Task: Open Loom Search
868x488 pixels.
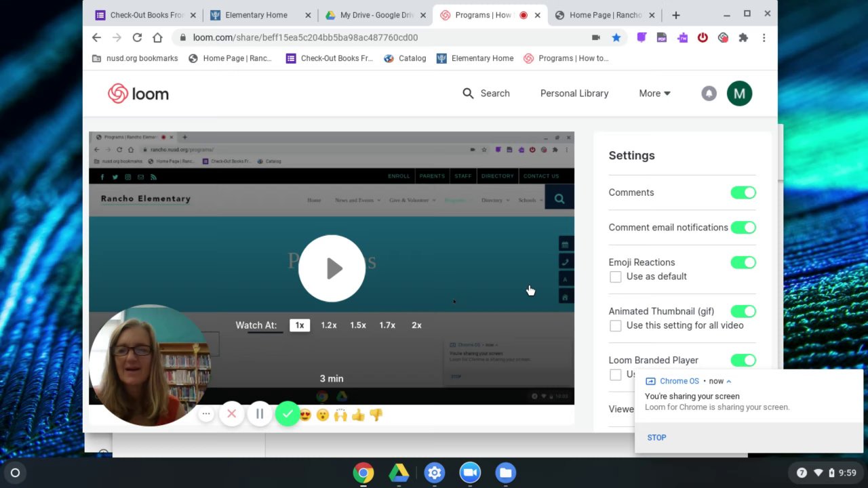Action: [x=486, y=94]
